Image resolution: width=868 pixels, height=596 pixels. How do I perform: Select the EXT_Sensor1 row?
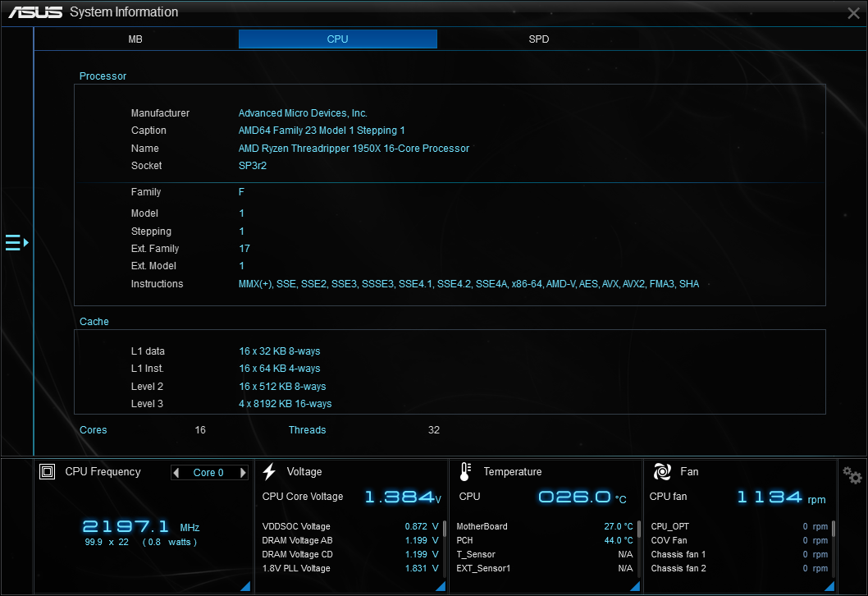pyautogui.click(x=545, y=568)
